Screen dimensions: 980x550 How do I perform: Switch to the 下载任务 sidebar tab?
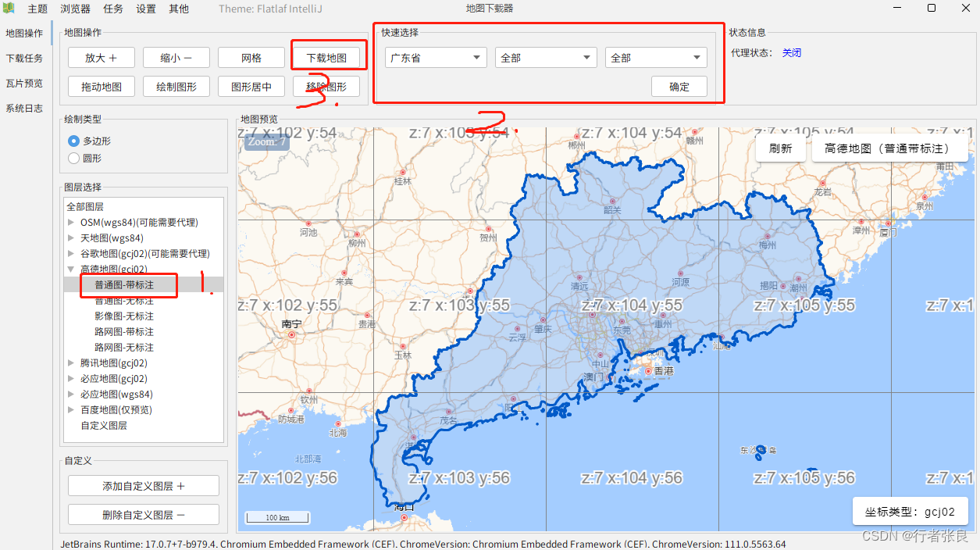(24, 59)
